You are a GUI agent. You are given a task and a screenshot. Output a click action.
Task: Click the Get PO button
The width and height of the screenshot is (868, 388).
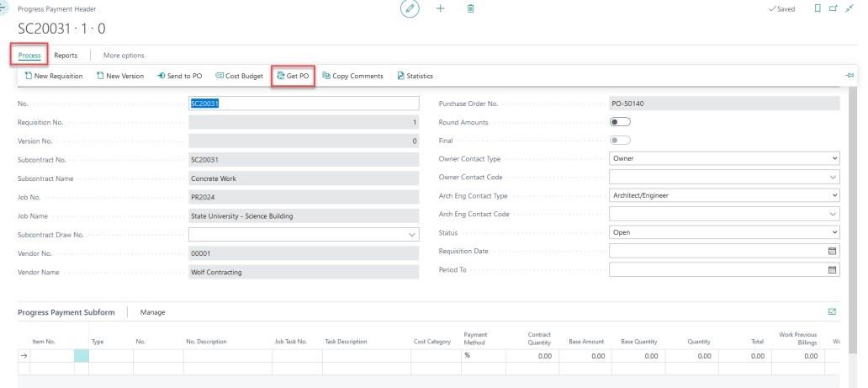point(293,76)
